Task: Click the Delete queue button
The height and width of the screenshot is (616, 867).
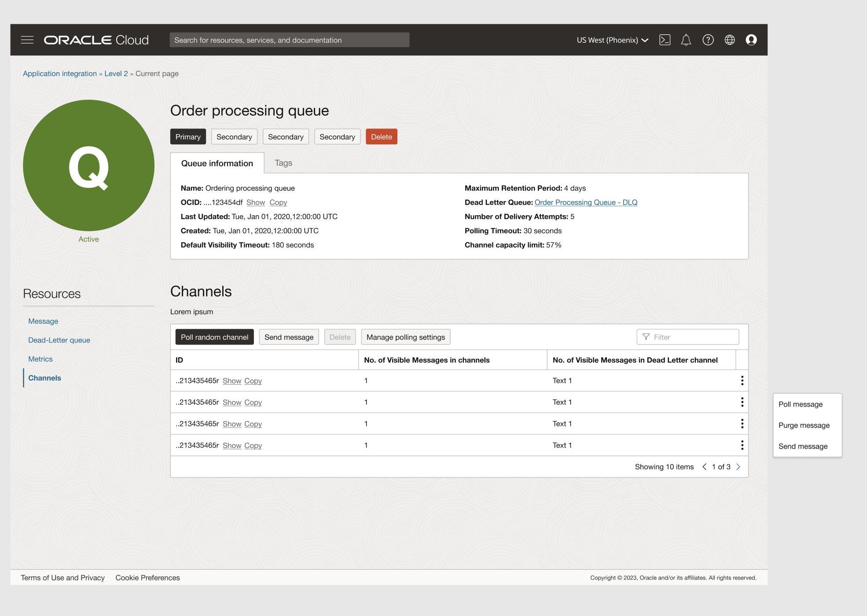Action: click(381, 136)
